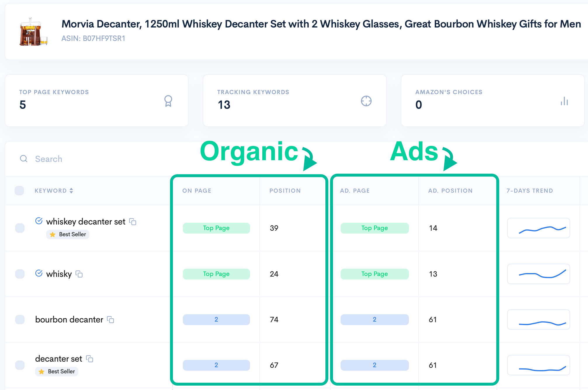Select the 'bourbon decanter' row checkbox
The image size is (588, 390).
pos(20,320)
